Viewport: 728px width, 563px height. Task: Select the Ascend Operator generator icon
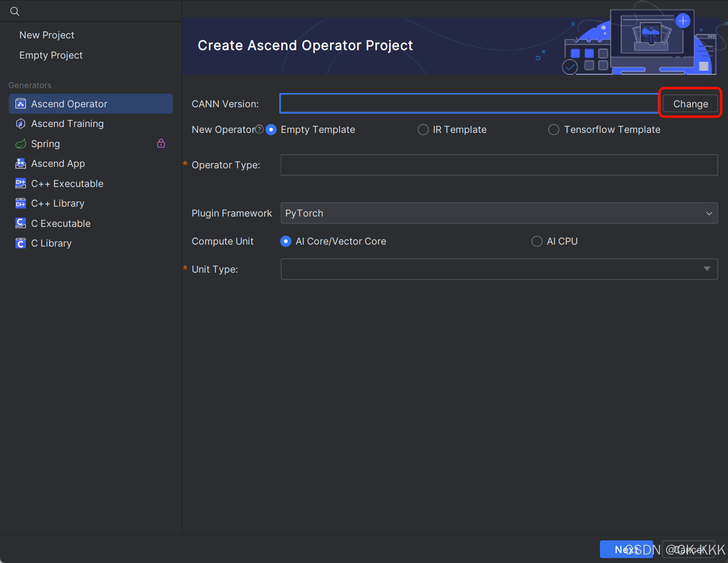pyautogui.click(x=21, y=104)
